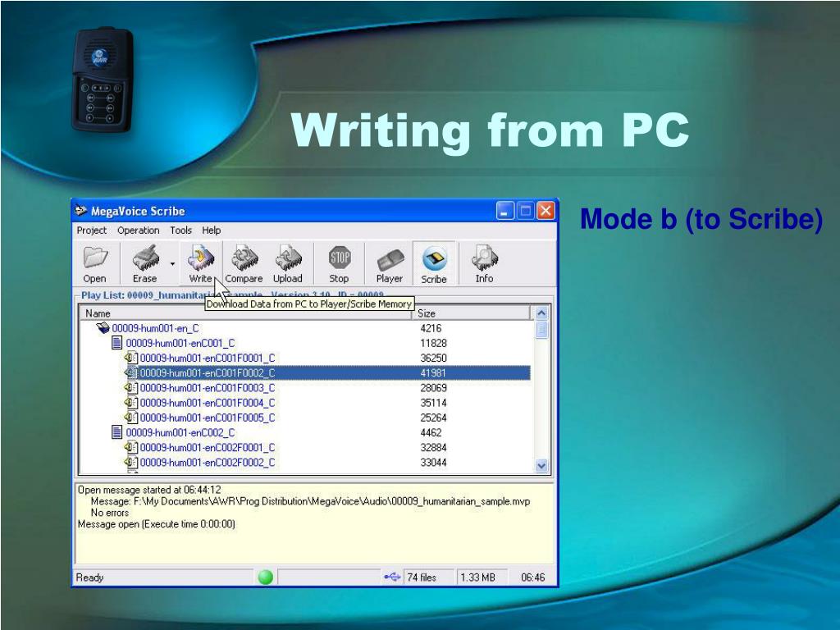This screenshot has width=840, height=630.
Task: Select file 00009-hum001-enC001F0005_C
Action: coord(208,418)
